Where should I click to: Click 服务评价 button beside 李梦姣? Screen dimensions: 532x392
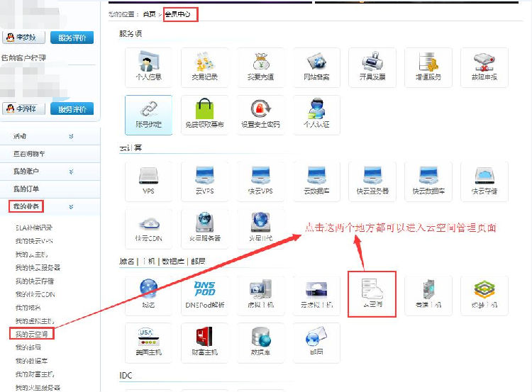point(72,38)
